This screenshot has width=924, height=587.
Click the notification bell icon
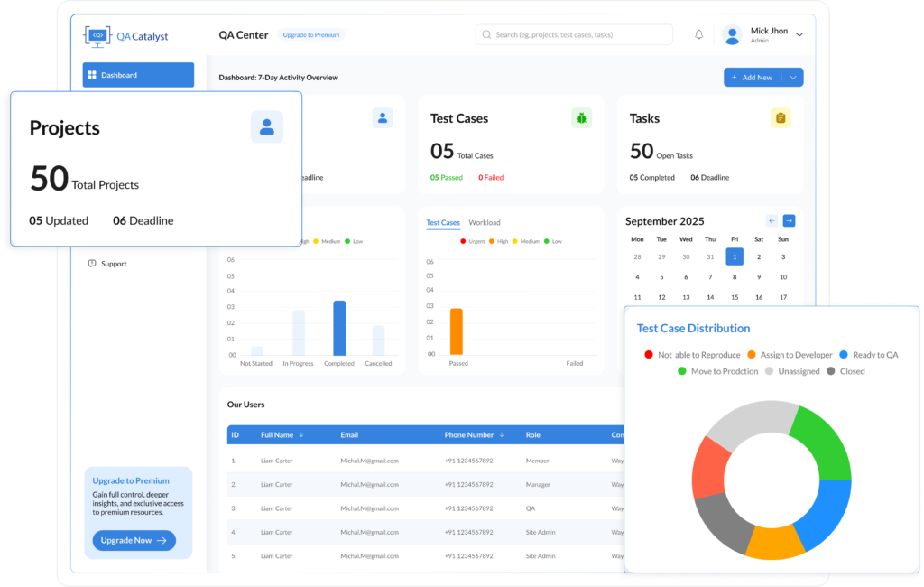(x=698, y=35)
